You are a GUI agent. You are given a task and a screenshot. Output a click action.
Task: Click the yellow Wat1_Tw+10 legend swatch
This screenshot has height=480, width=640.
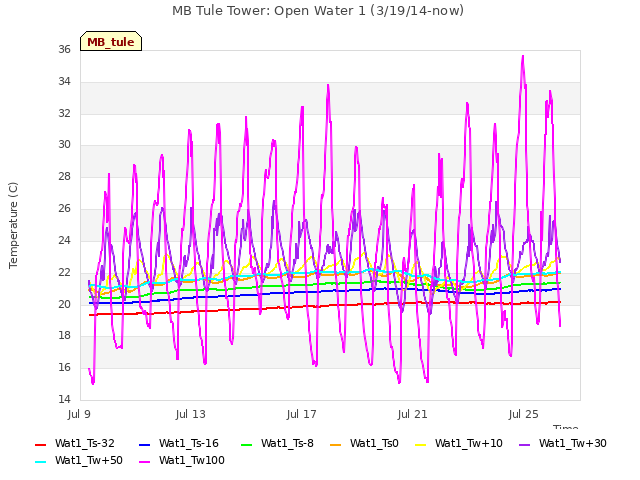[x=420, y=444]
